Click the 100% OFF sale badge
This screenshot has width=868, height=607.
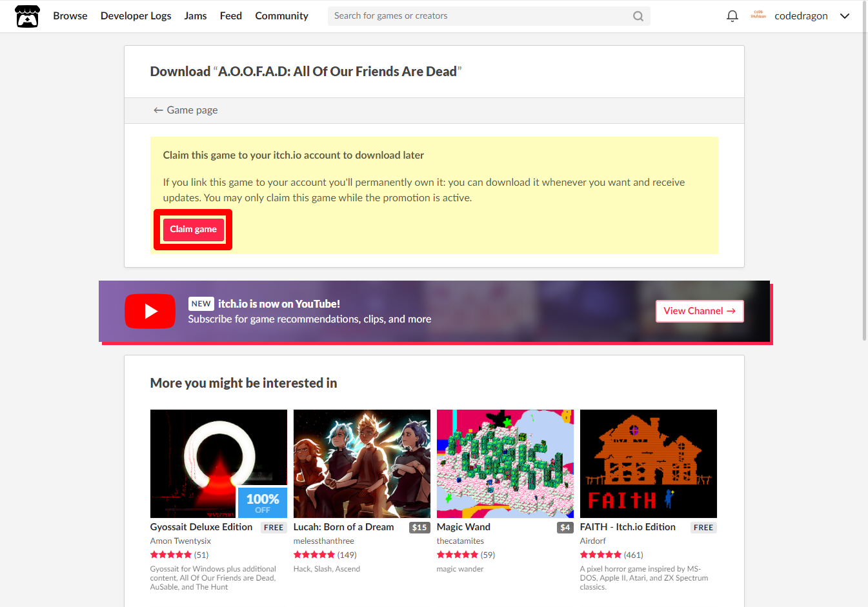[263, 503]
